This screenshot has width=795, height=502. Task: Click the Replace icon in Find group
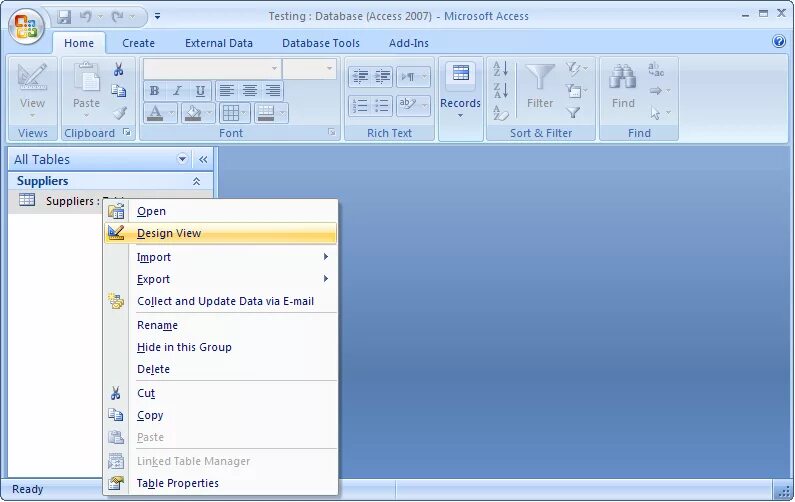(656, 69)
